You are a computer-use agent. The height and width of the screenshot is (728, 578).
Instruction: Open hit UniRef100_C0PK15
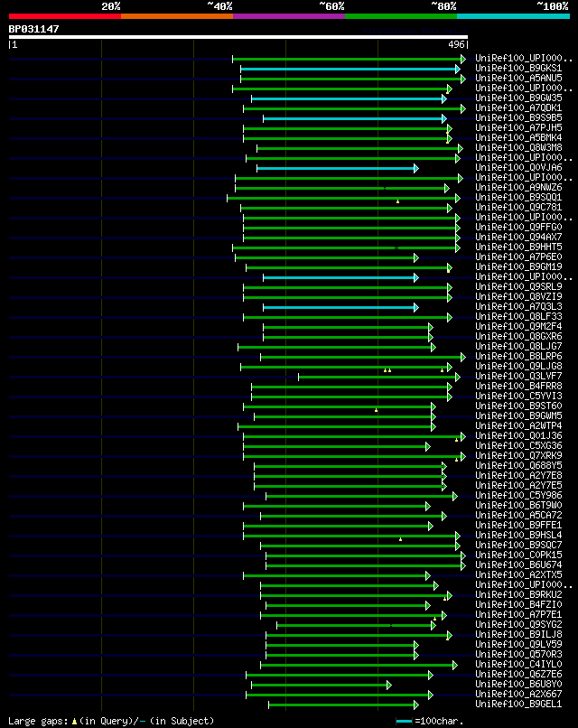coord(518,555)
